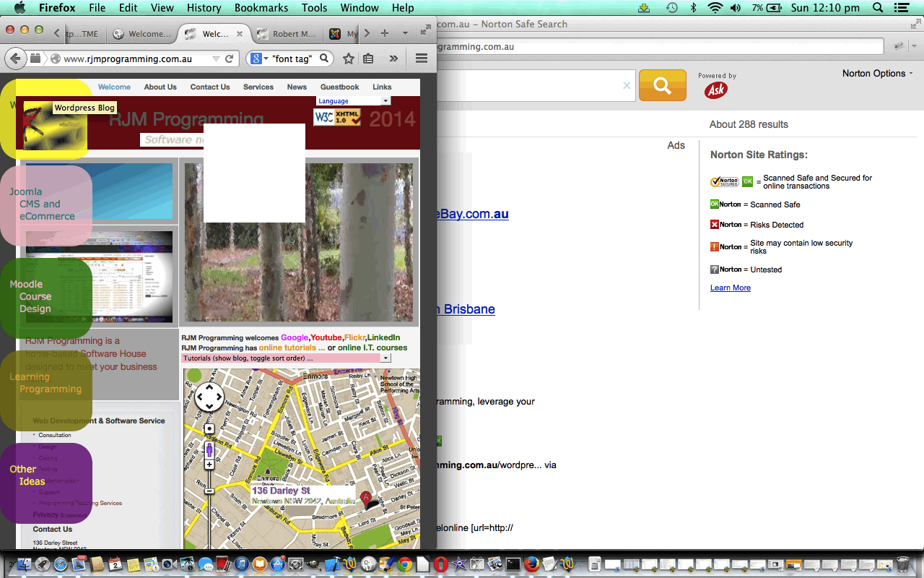Open Firefox in the Dock
This screenshot has width=924, height=578.
point(532,564)
